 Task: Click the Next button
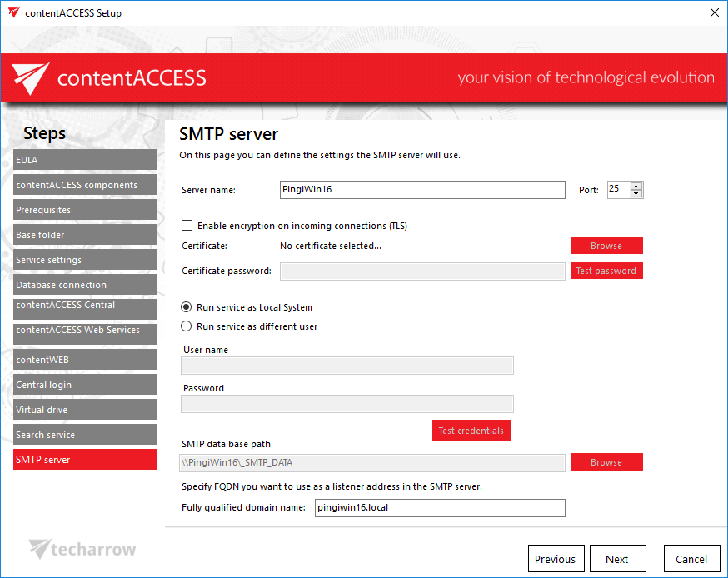pyautogui.click(x=616, y=559)
